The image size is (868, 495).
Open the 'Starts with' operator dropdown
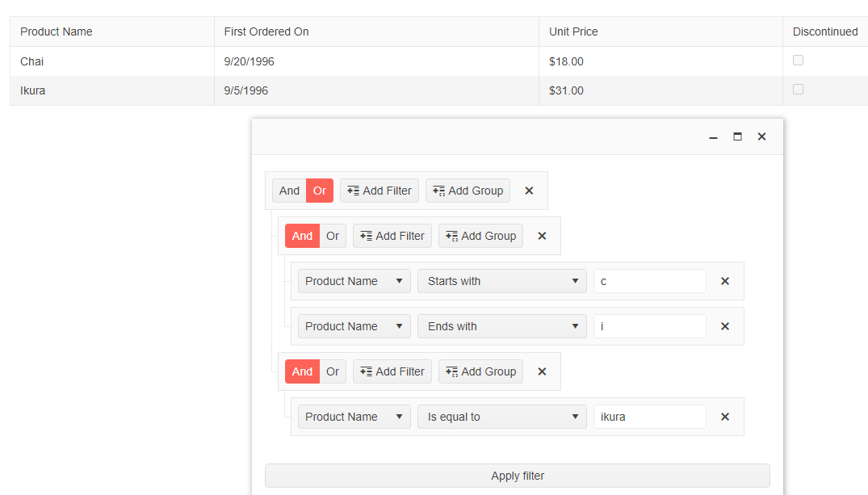click(501, 281)
